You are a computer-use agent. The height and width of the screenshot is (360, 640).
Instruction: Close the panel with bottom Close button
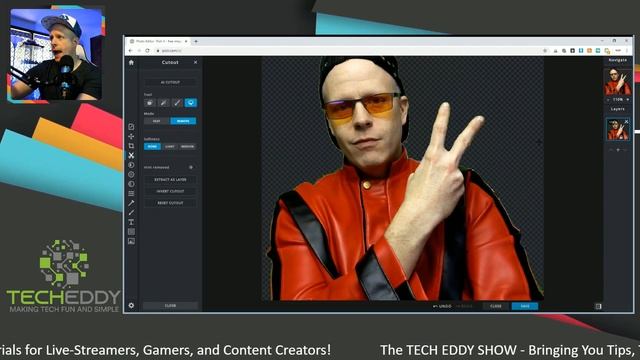pos(170,305)
